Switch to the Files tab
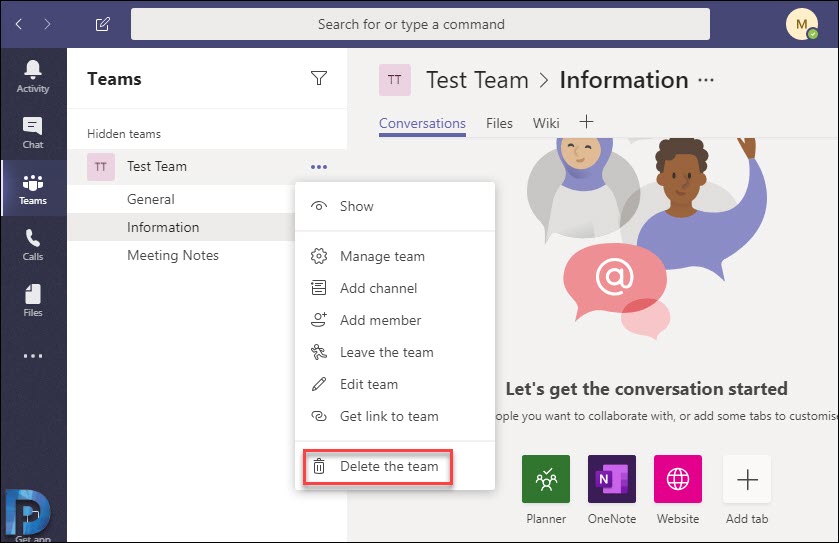The height and width of the screenshot is (543, 839). tap(499, 124)
